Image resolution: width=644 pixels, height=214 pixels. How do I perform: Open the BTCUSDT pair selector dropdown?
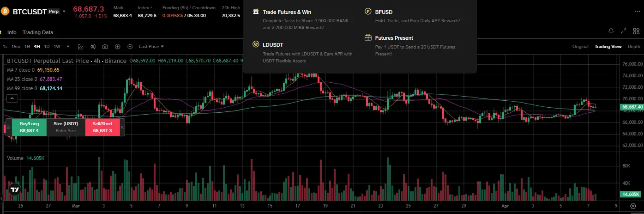pos(64,12)
